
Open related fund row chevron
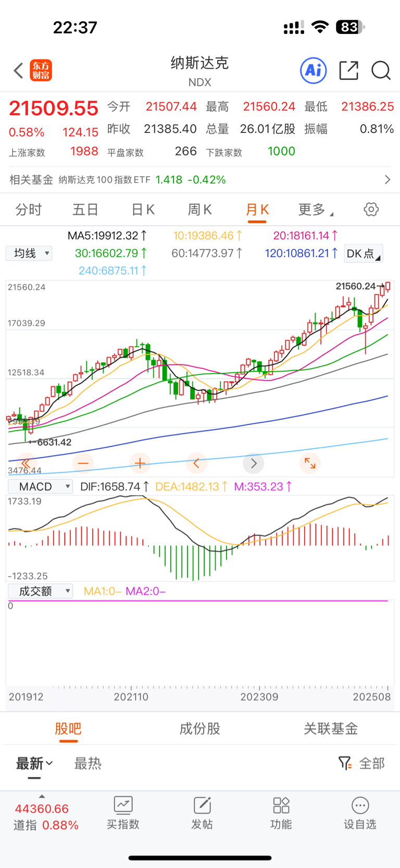tap(387, 180)
